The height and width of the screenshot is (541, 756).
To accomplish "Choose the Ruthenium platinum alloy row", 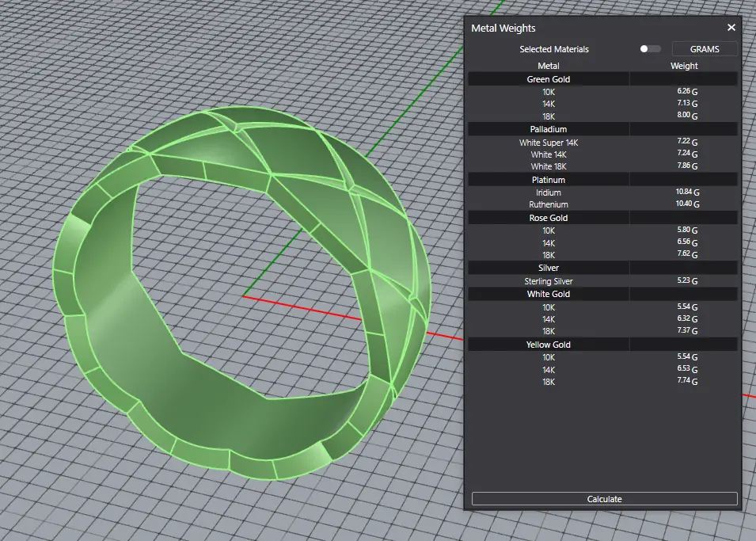I will point(549,204).
